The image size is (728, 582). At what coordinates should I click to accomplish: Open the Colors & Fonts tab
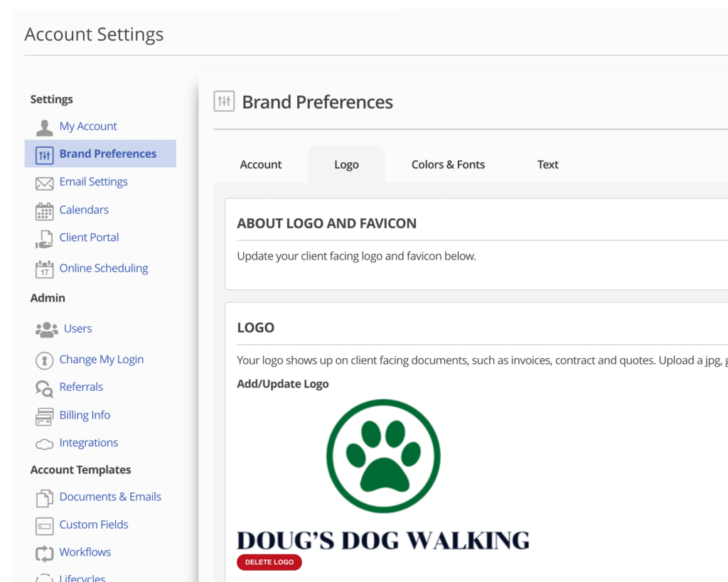pyautogui.click(x=448, y=165)
